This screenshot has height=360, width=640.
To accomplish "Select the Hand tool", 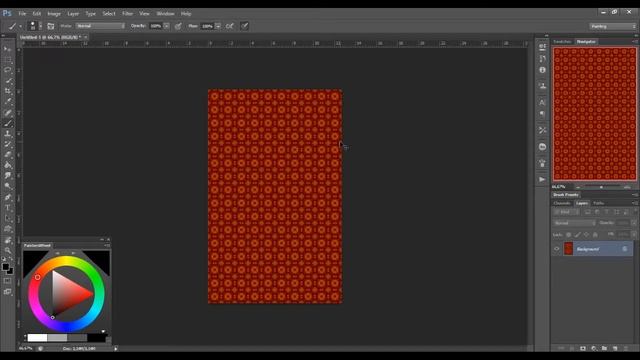I will (x=8, y=240).
